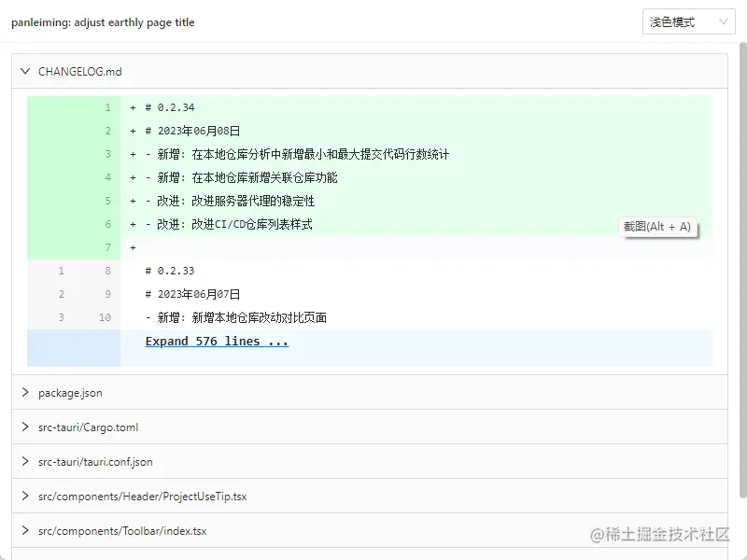The height and width of the screenshot is (560, 747).
Task: Click the line 在本地仓库新增关联仓库功能
Action: pos(370,177)
